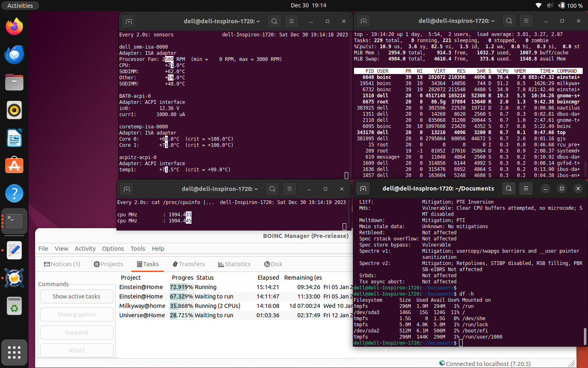The width and height of the screenshot is (588, 368).
Task: Add new tab in Documents terminal
Action: pos(363,188)
